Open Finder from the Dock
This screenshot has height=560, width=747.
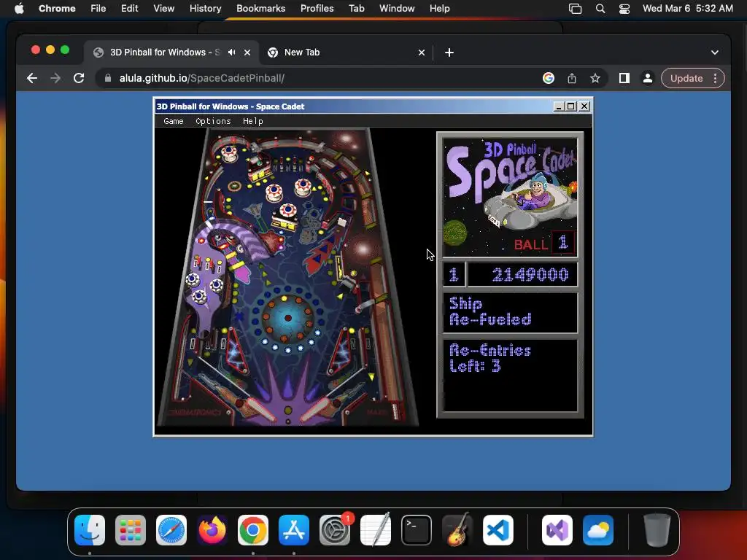pos(90,530)
